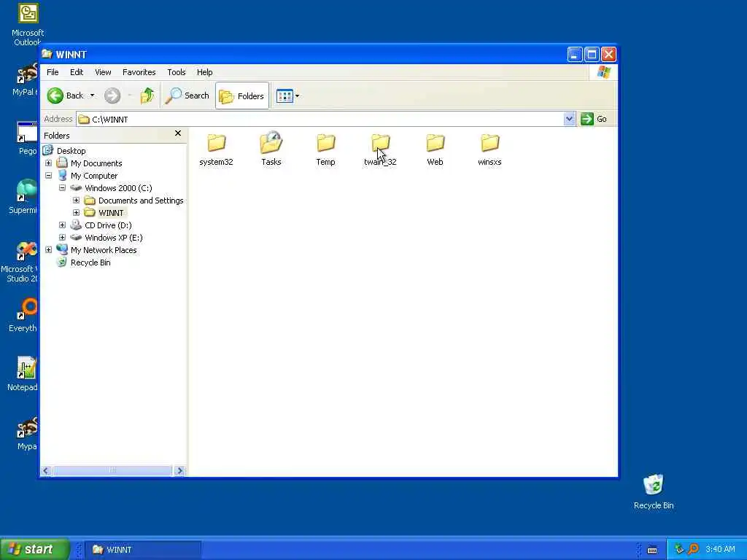
Task: Select the Tasks folder icon
Action: point(271,142)
